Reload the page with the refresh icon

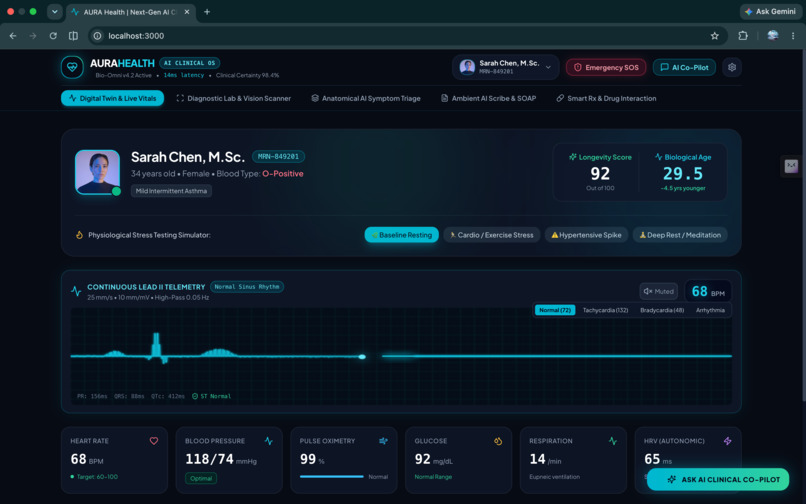[53, 35]
